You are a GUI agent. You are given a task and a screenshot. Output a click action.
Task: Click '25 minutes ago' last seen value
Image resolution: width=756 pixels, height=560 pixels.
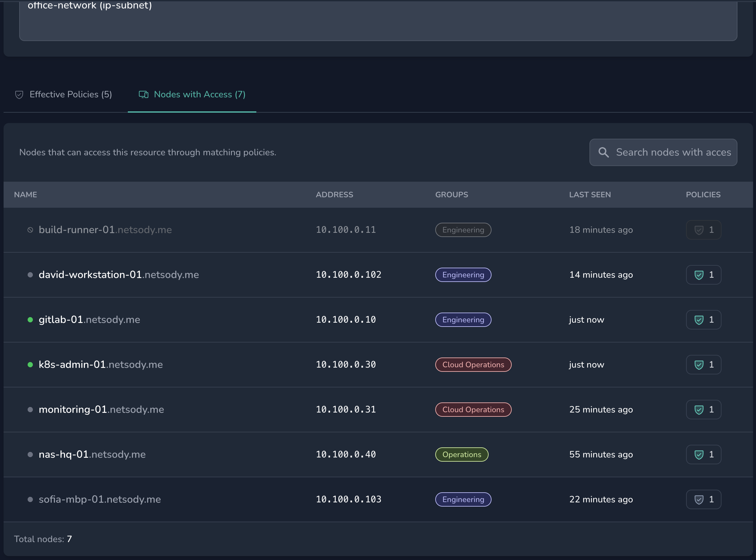(x=601, y=410)
